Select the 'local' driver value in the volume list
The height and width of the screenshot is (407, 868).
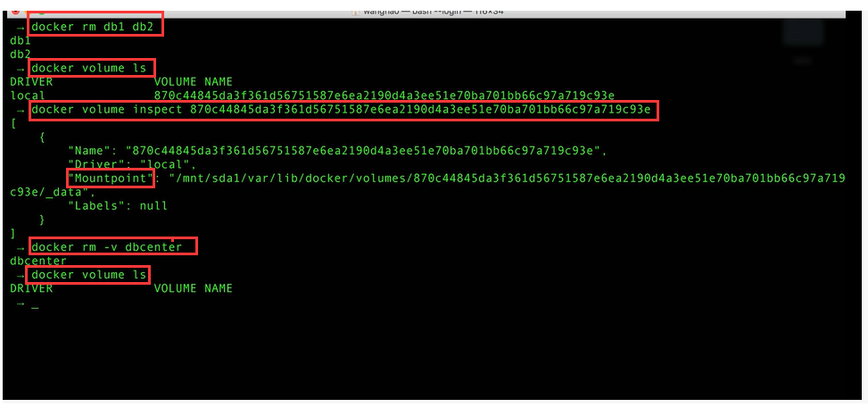28,96
